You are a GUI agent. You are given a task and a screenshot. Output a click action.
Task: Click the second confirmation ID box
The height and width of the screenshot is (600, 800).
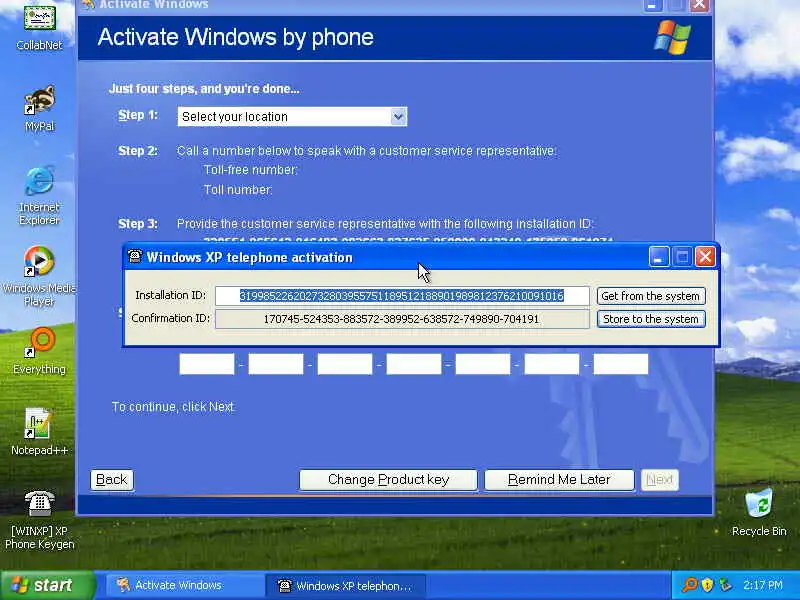[x=276, y=364]
